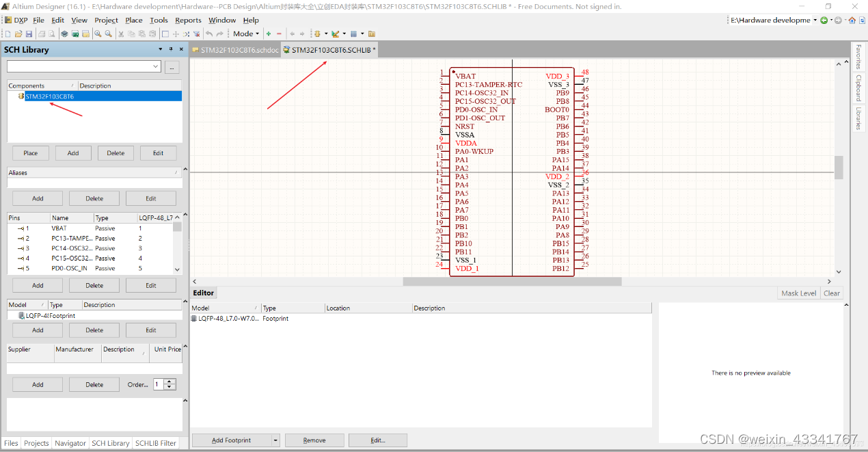
Task: Select the LQFP-48_L7.0-W7.0 footprint row in Editor
Action: pos(421,319)
